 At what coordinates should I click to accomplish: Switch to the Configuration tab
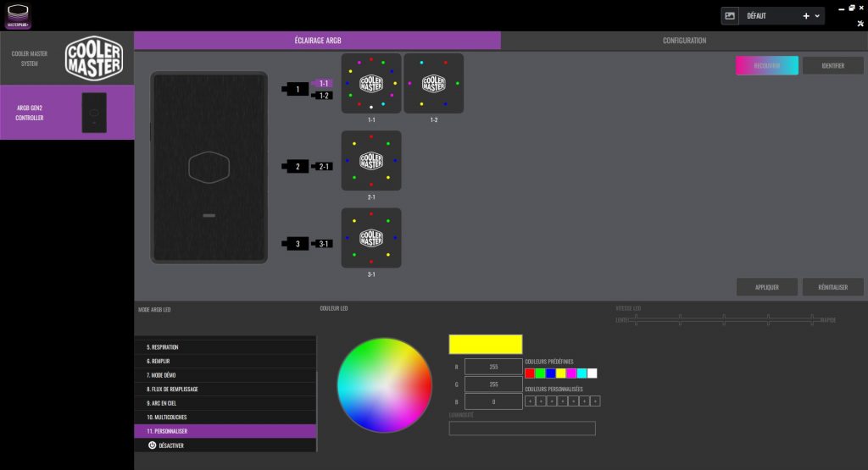click(684, 41)
